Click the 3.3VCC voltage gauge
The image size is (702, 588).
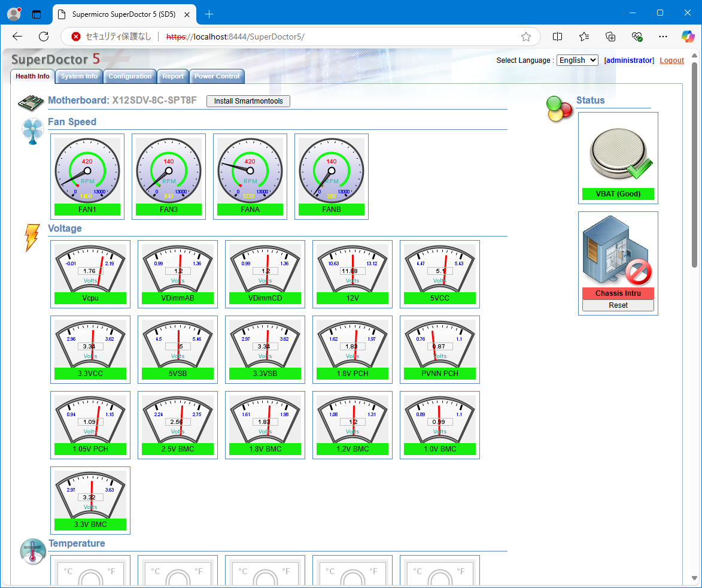point(90,344)
